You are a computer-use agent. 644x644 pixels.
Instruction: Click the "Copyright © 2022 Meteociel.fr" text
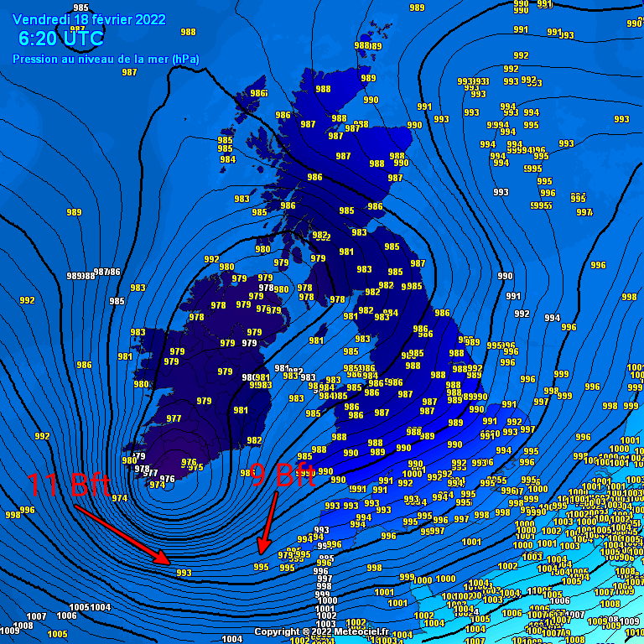point(322,631)
